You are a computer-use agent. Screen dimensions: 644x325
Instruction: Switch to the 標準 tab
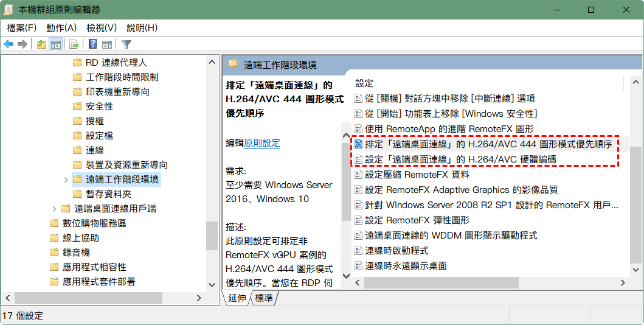pyautogui.click(x=264, y=298)
